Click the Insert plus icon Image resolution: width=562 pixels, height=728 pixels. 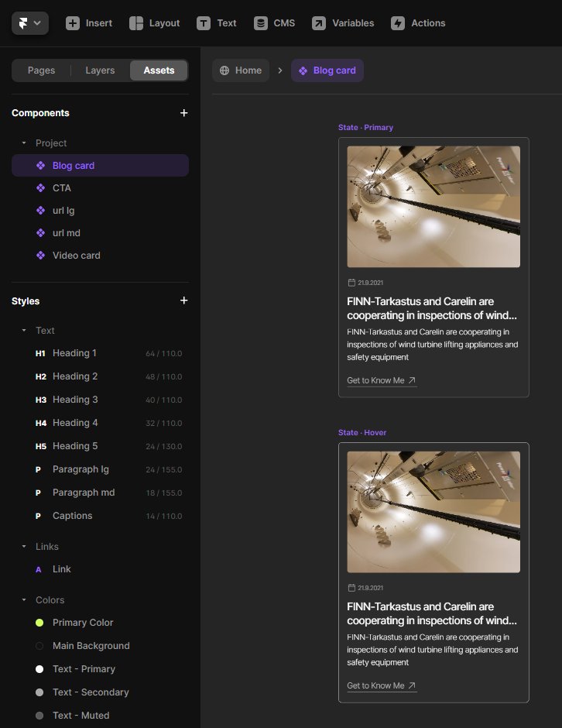pyautogui.click(x=73, y=23)
